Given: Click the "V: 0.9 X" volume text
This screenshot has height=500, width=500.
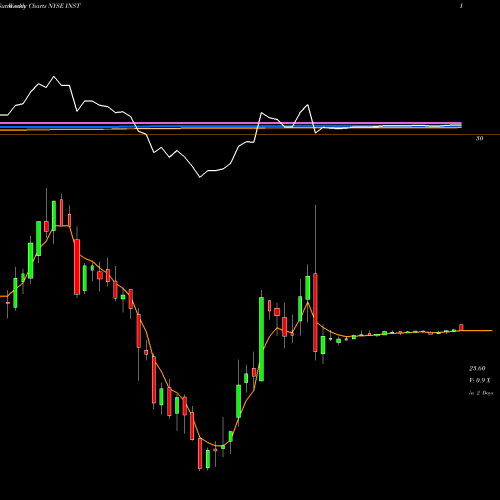Looking at the screenshot, I should tap(480, 380).
